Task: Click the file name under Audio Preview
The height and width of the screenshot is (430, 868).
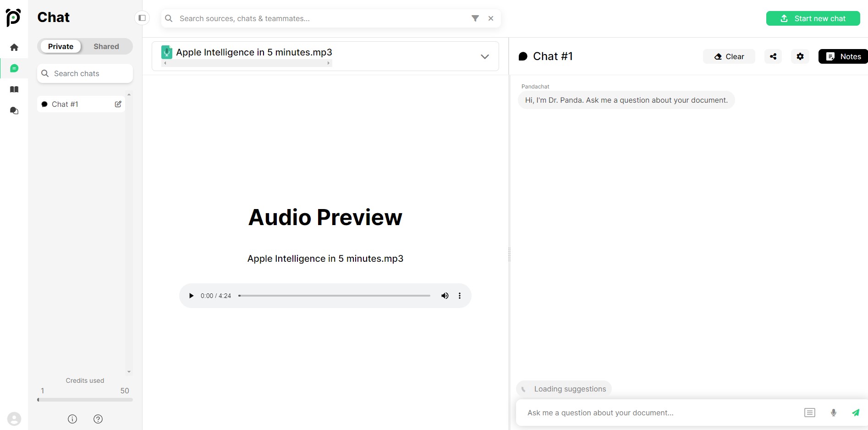Action: pyautogui.click(x=325, y=259)
